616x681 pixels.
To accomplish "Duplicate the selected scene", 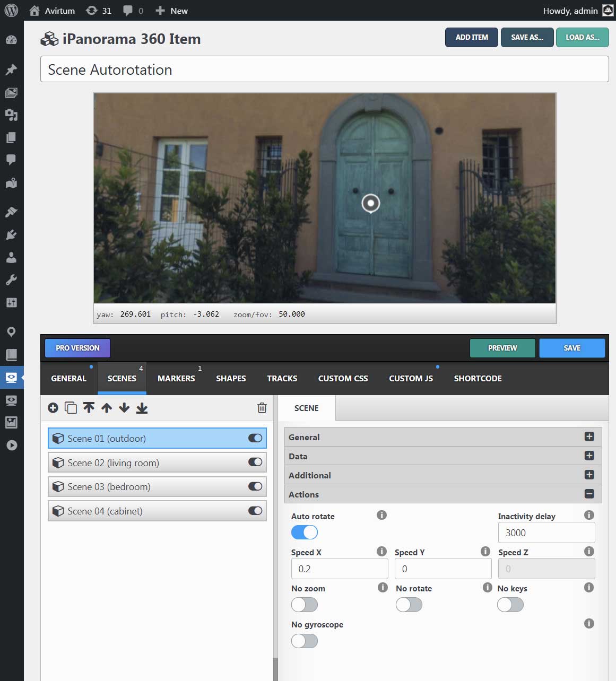I will [71, 408].
